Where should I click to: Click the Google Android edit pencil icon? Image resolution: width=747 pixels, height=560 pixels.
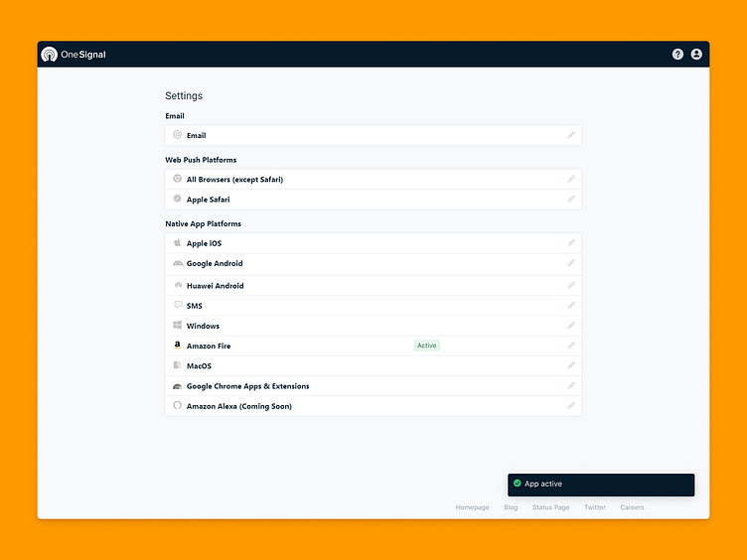click(x=571, y=263)
